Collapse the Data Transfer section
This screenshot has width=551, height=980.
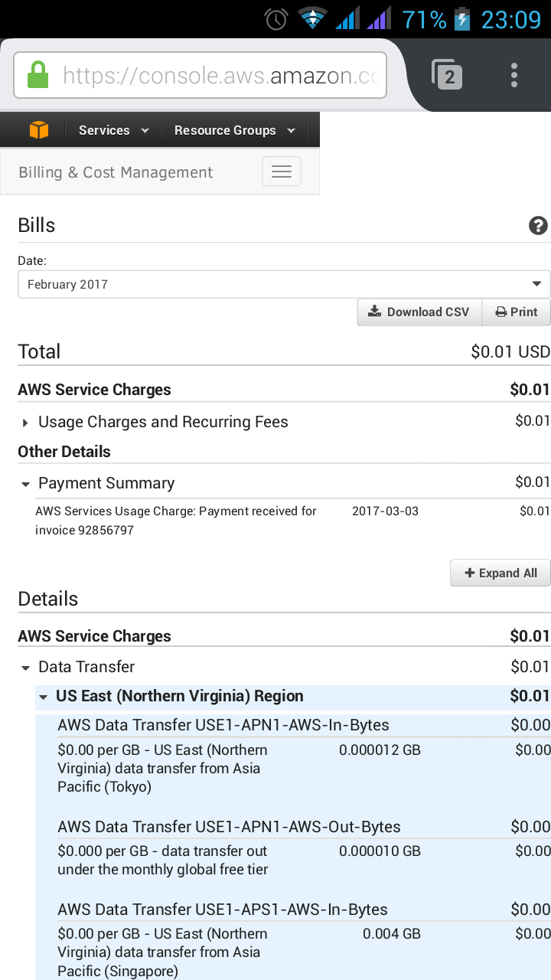[x=25, y=668]
